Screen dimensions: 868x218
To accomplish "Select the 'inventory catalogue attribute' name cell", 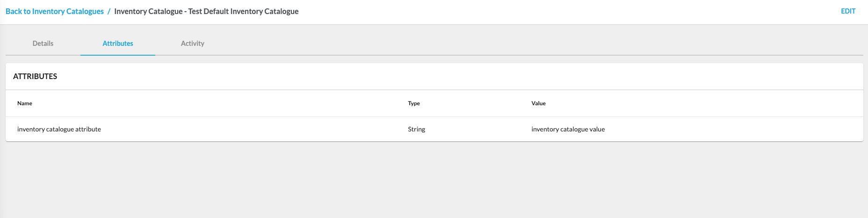I will tap(59, 129).
